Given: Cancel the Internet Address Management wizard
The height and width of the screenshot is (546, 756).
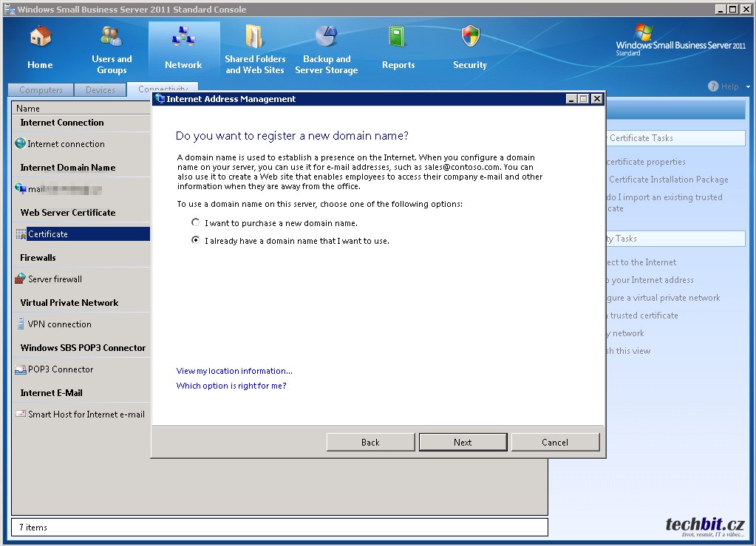Looking at the screenshot, I should (555, 442).
